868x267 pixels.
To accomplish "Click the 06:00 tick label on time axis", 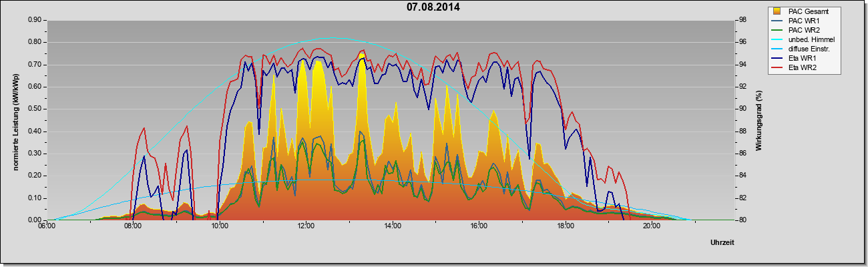I will tap(47, 228).
